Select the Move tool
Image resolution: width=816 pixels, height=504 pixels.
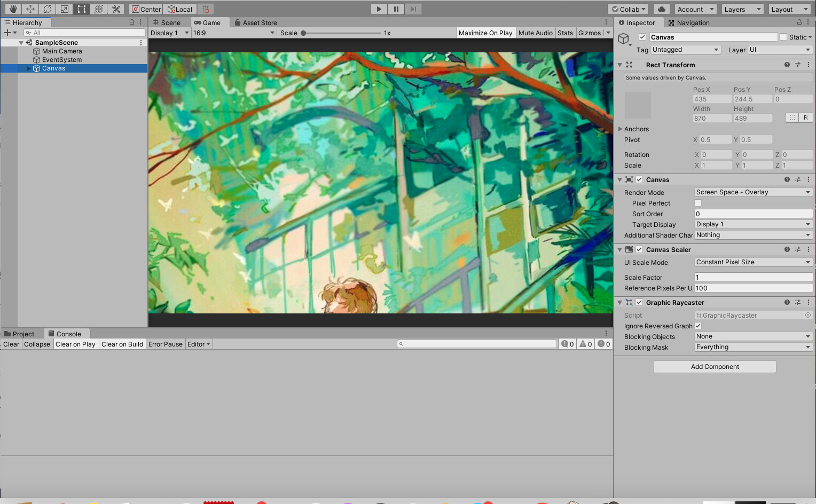[x=30, y=9]
